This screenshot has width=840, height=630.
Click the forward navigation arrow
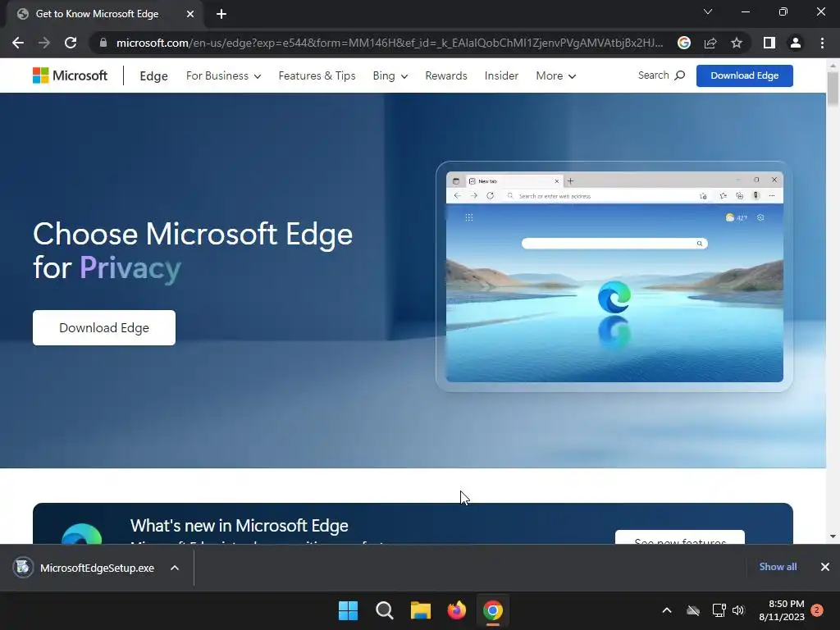pyautogui.click(x=44, y=43)
